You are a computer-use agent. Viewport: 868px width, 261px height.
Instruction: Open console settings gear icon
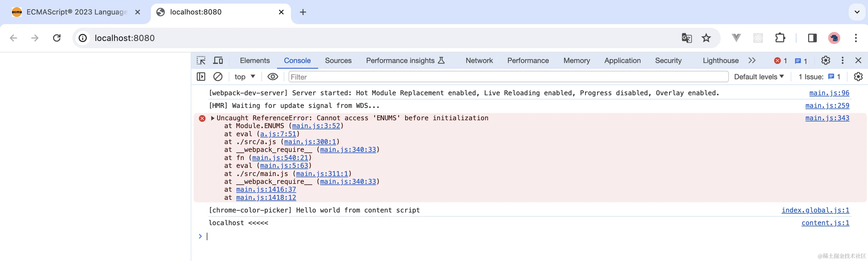(x=858, y=77)
